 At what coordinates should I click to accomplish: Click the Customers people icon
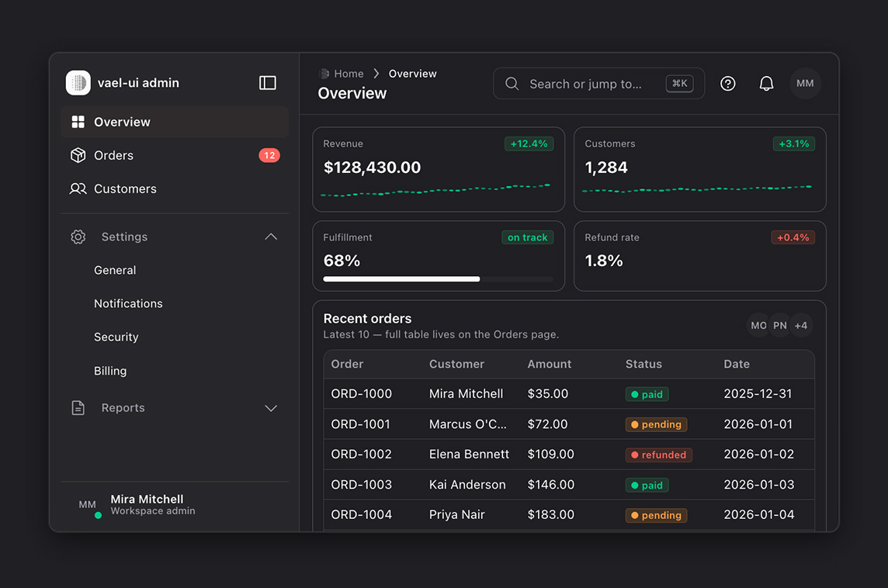click(78, 189)
